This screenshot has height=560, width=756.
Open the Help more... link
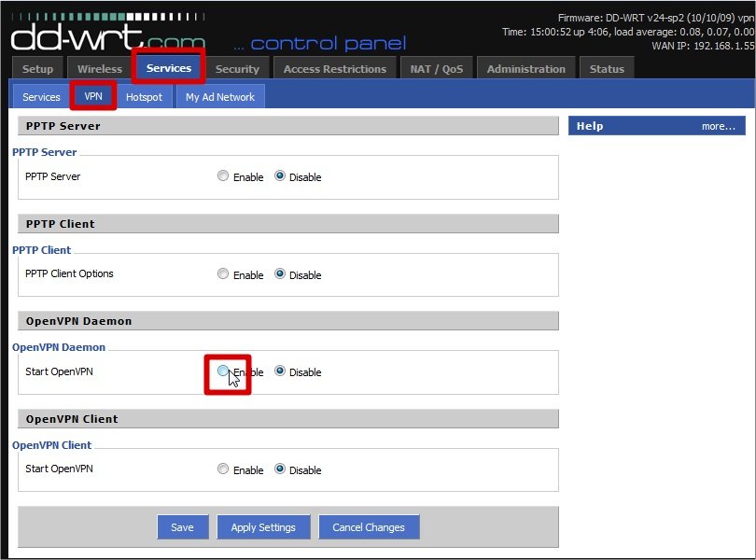(x=718, y=126)
